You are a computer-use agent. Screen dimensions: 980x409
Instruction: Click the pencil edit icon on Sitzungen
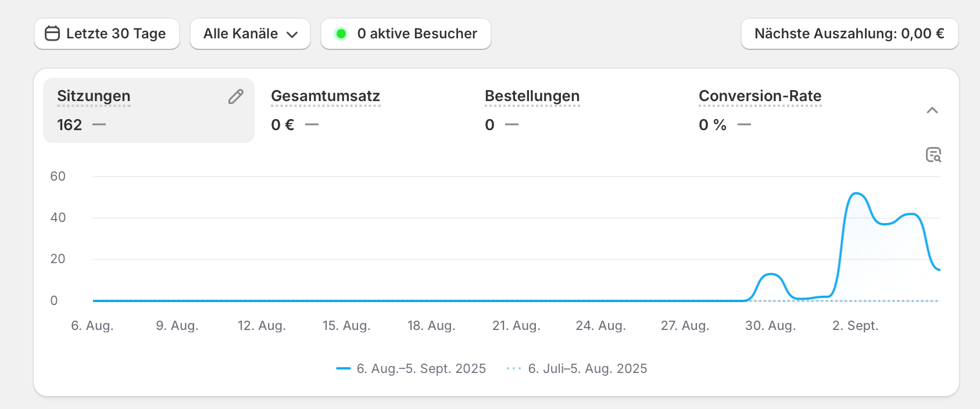click(235, 96)
